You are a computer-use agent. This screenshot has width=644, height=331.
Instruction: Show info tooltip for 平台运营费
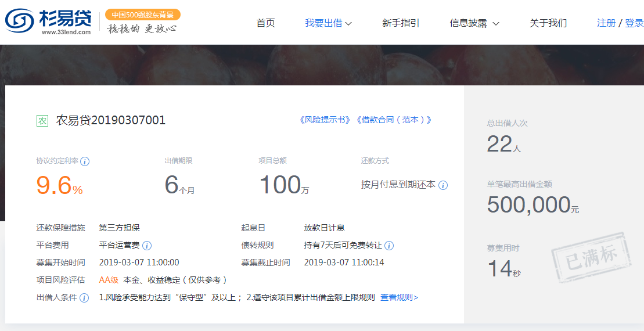147,246
